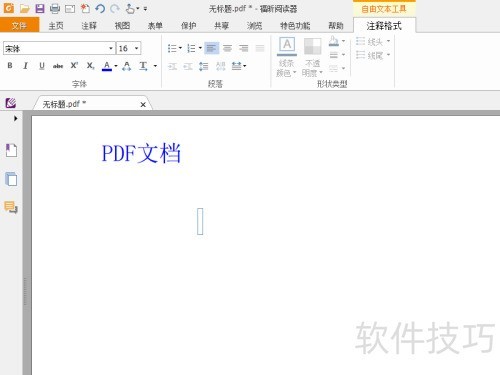The image size is (500, 375).
Task: Toggle center text alignment
Action: 227,48
